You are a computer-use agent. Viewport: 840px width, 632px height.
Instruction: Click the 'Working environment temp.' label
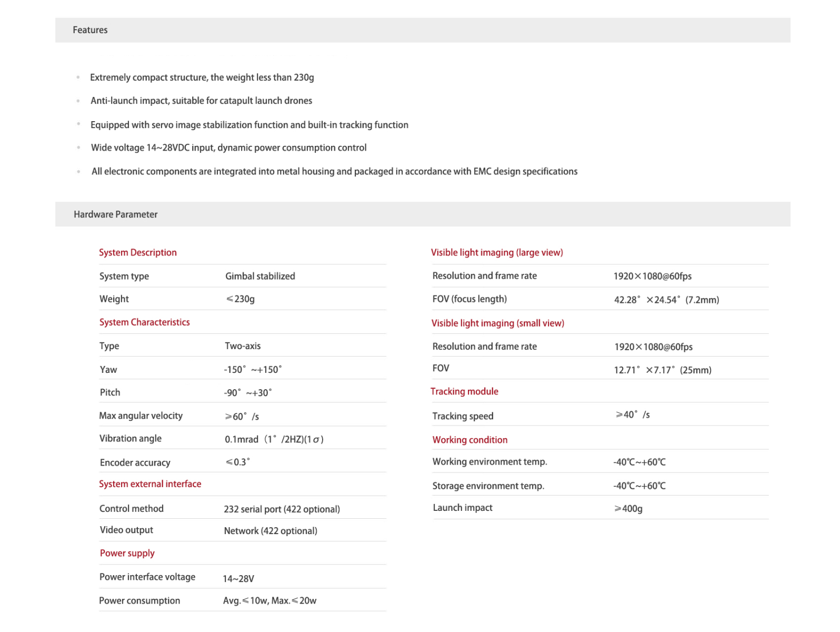490,462
